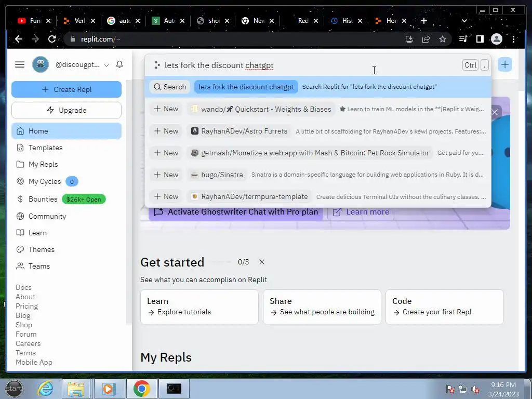Open Chrome profile avatar
532x399 pixels.
tap(496, 39)
